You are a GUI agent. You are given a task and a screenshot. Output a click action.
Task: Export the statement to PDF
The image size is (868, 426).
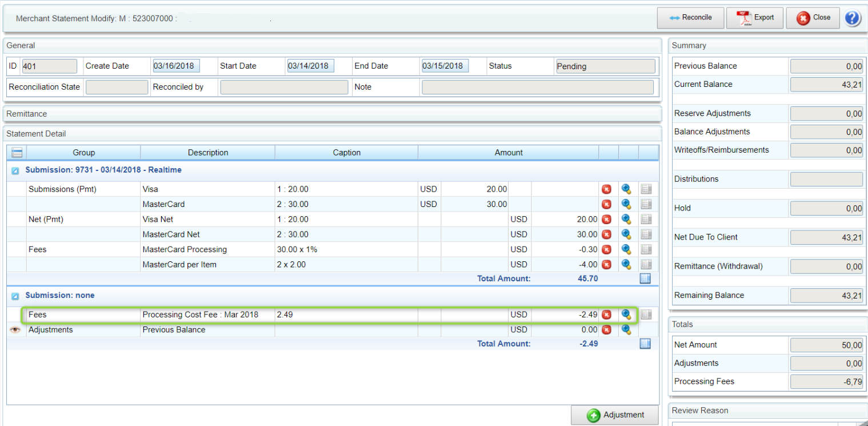755,18
